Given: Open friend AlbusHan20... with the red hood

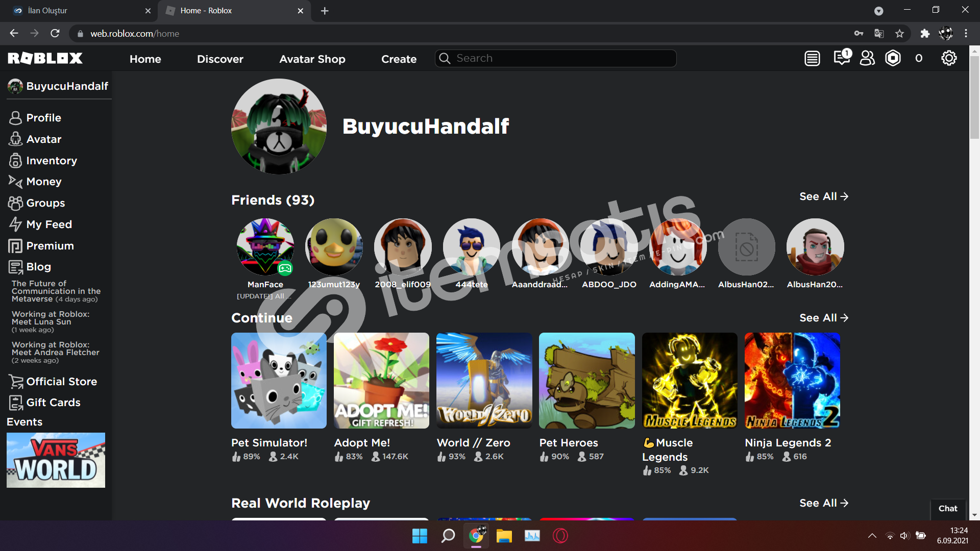Looking at the screenshot, I should coord(815,247).
